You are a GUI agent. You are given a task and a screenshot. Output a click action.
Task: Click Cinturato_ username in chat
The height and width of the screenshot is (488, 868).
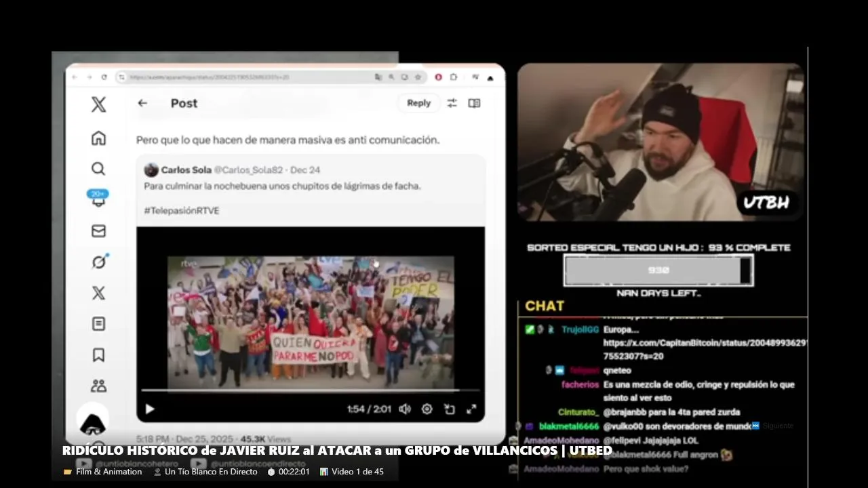(x=578, y=412)
